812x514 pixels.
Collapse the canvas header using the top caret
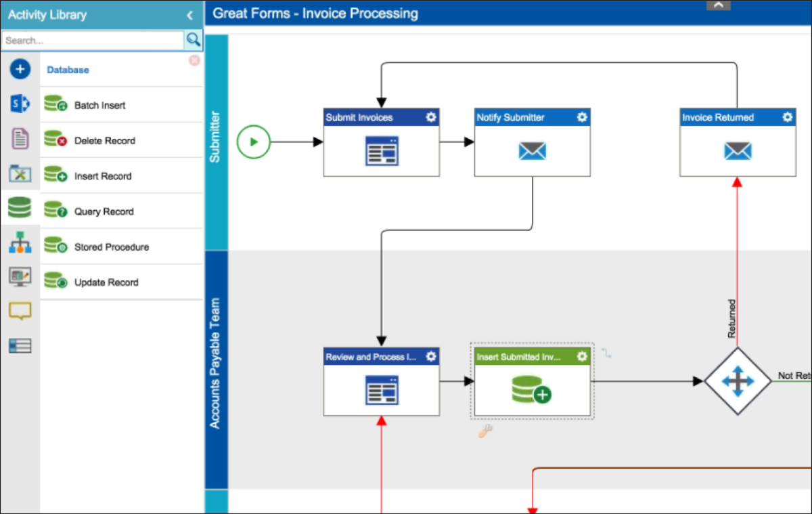(718, 5)
